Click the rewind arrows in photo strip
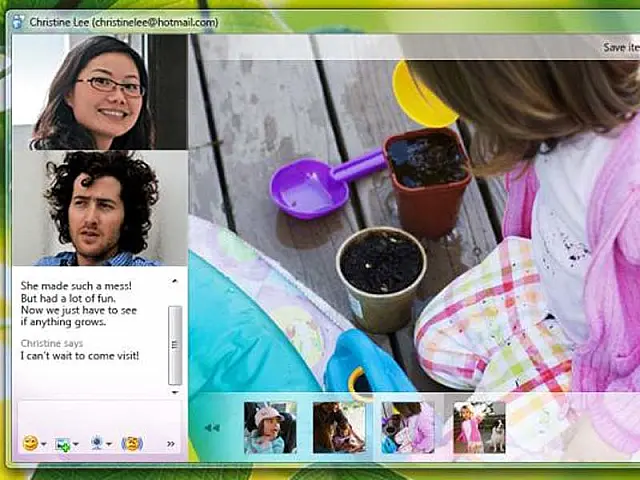This screenshot has height=480, width=640. tap(212, 428)
